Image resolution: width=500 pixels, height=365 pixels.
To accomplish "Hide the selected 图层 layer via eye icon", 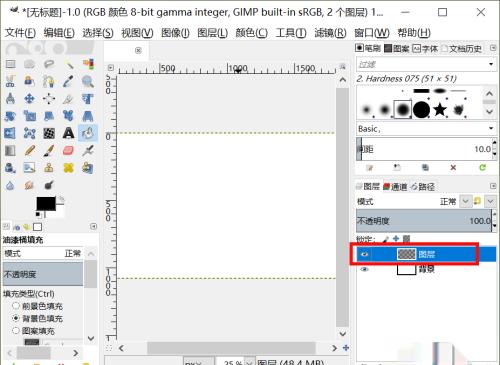I will (x=365, y=254).
